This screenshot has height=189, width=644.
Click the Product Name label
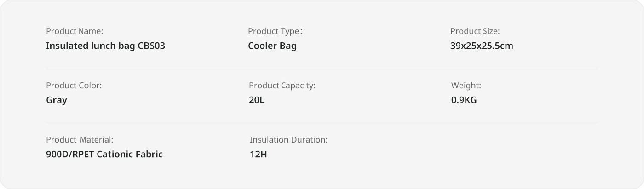(75, 31)
